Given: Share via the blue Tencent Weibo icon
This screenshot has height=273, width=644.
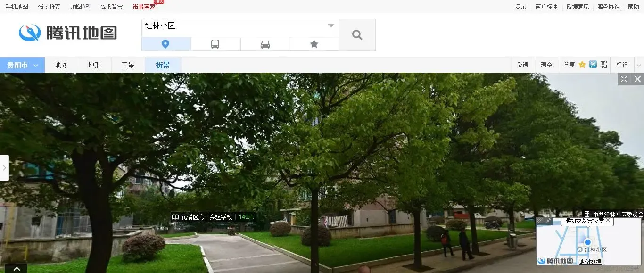Looking at the screenshot, I should click(593, 65).
